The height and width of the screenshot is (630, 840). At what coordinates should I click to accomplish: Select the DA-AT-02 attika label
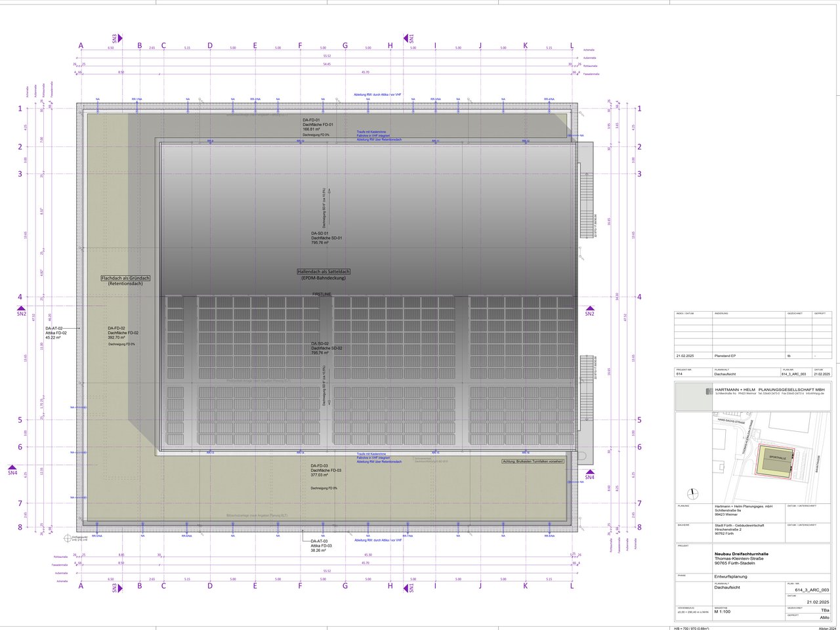pos(54,328)
